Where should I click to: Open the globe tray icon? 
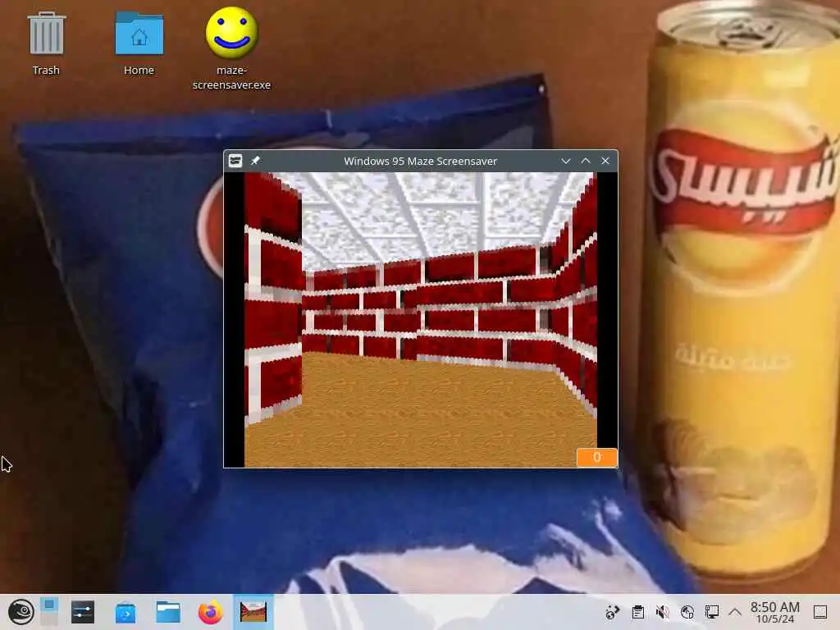tap(687, 612)
